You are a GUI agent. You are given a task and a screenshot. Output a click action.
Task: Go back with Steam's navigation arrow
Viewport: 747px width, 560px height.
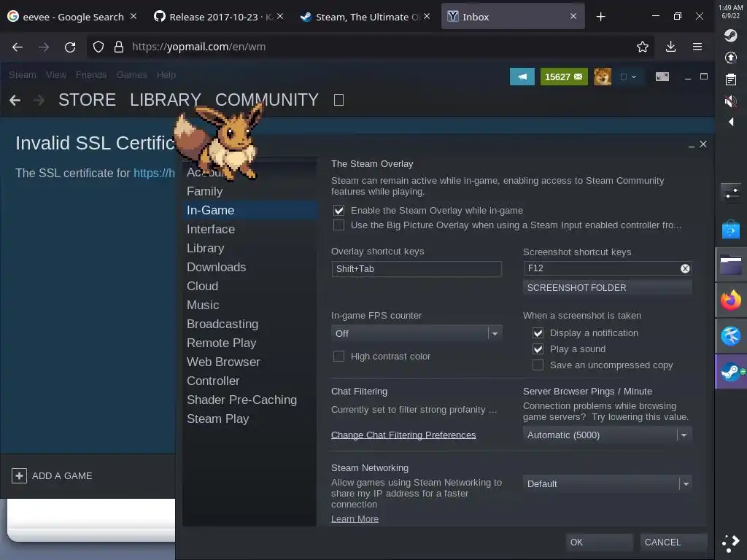(15, 100)
